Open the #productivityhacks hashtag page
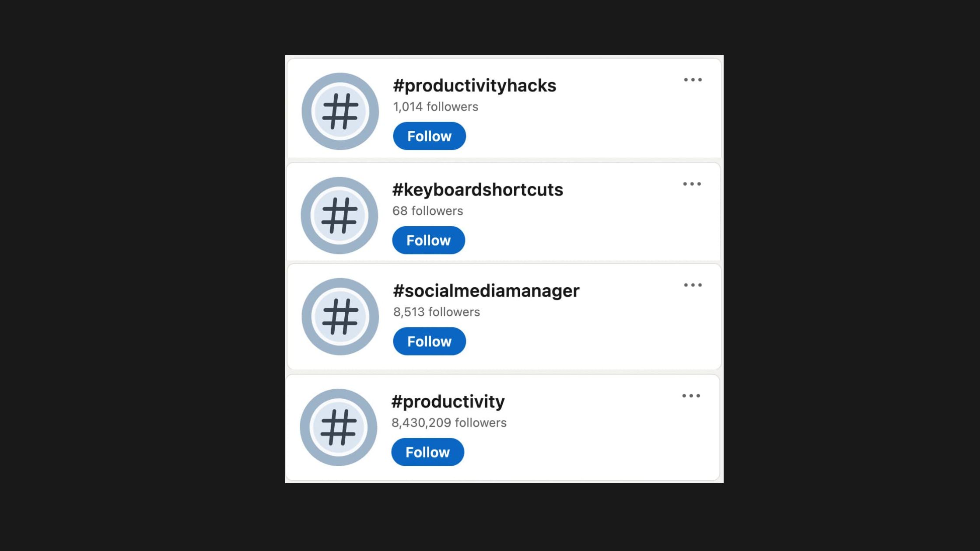The height and width of the screenshot is (551, 980). click(x=474, y=85)
